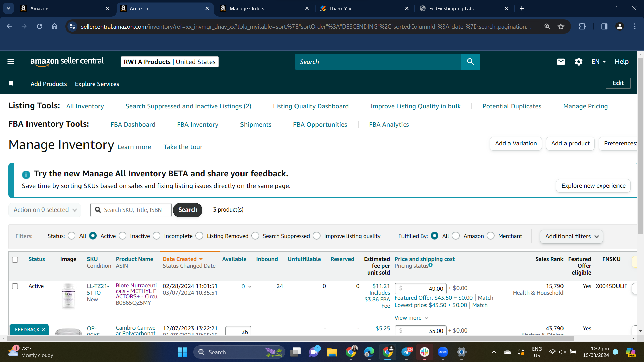Click Match next to Featured Offer price

(x=485, y=298)
